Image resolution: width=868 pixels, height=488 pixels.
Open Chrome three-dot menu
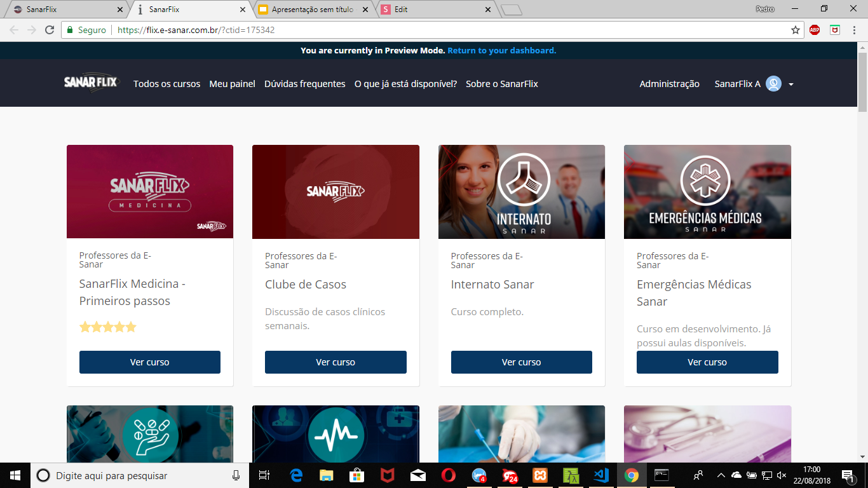tap(855, 30)
